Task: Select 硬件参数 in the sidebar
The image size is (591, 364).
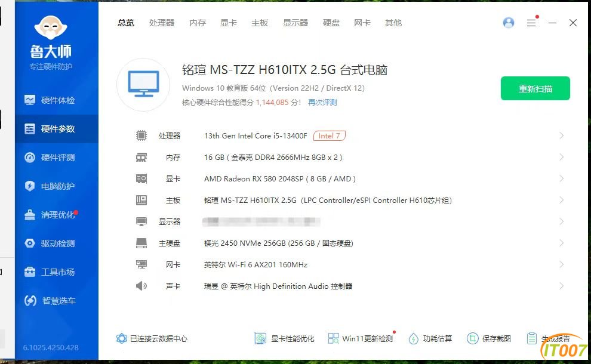Action: [57, 129]
